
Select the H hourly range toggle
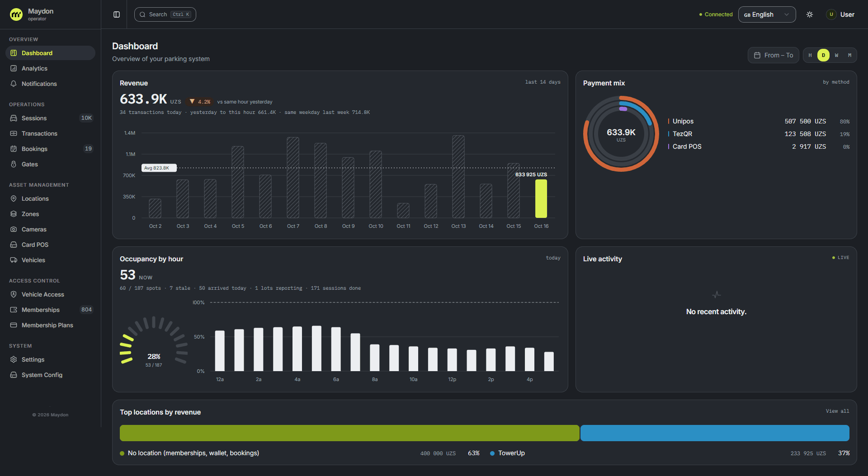click(810, 55)
